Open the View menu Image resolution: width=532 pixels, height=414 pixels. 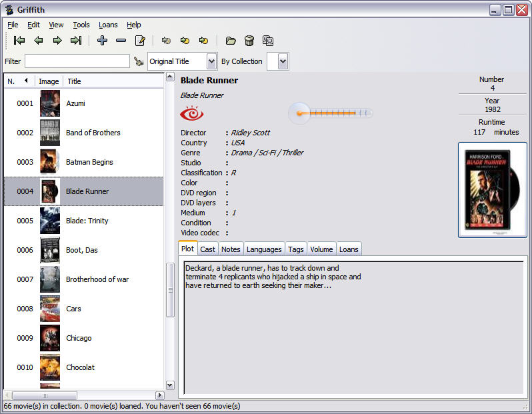click(x=56, y=25)
